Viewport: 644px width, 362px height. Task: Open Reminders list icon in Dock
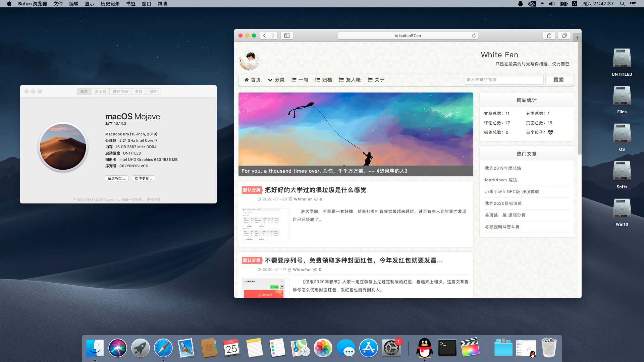click(x=277, y=348)
